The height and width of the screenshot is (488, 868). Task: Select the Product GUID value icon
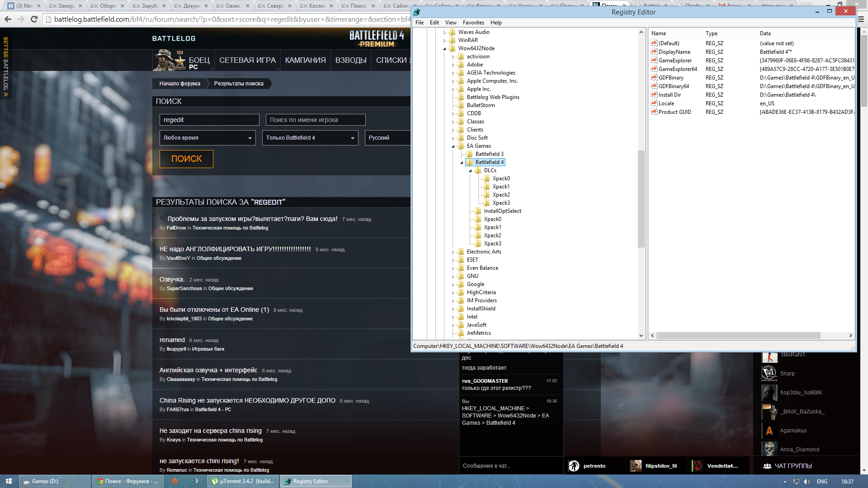pos(654,112)
